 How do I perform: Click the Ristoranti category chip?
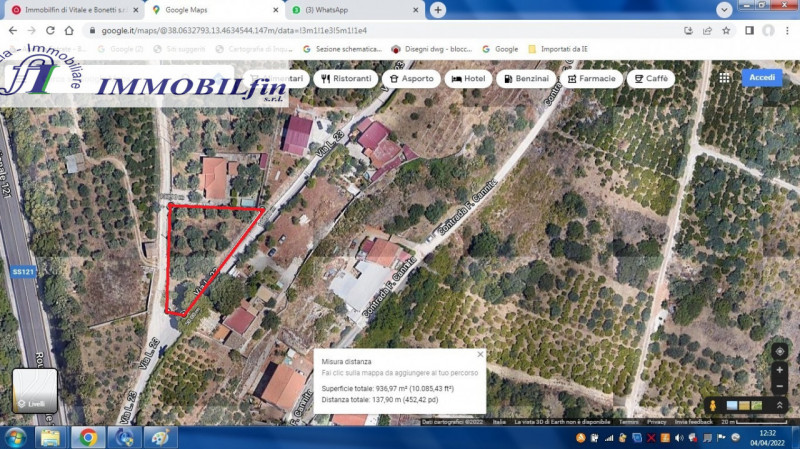[x=344, y=78]
